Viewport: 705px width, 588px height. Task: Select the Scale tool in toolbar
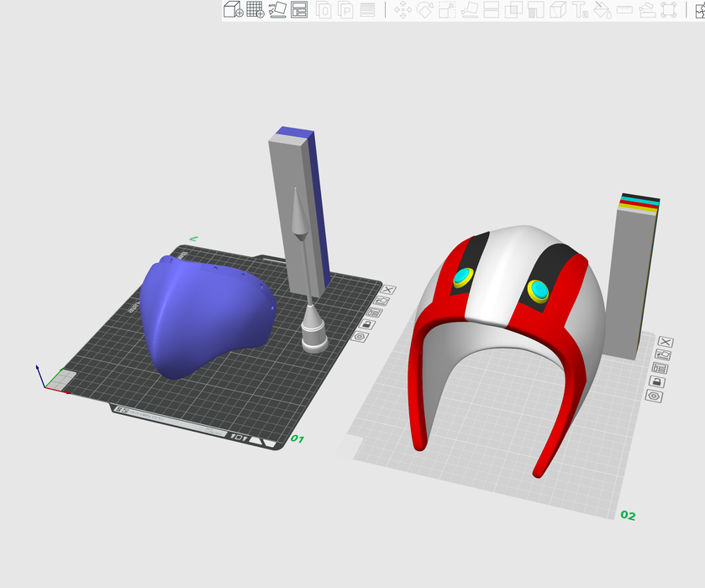coord(447,10)
